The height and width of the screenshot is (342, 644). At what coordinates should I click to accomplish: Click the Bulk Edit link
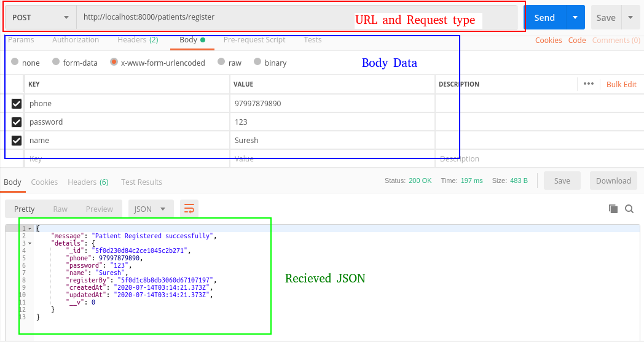(621, 84)
